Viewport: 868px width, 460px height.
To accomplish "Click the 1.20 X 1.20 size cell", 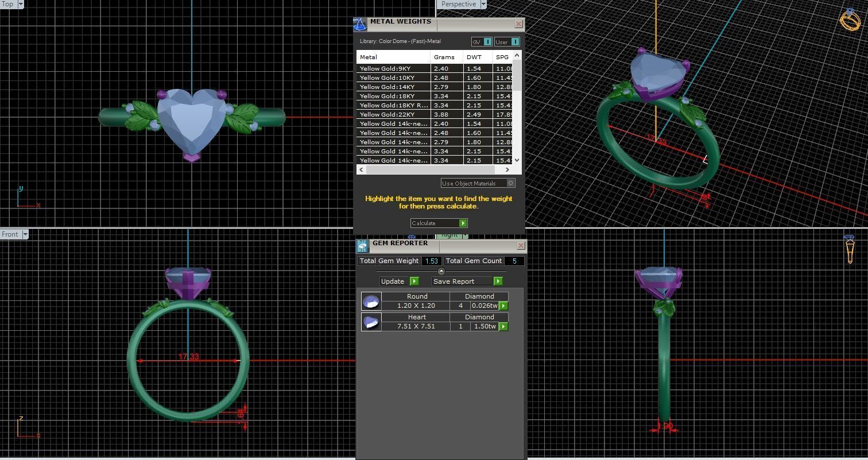I will click(416, 306).
